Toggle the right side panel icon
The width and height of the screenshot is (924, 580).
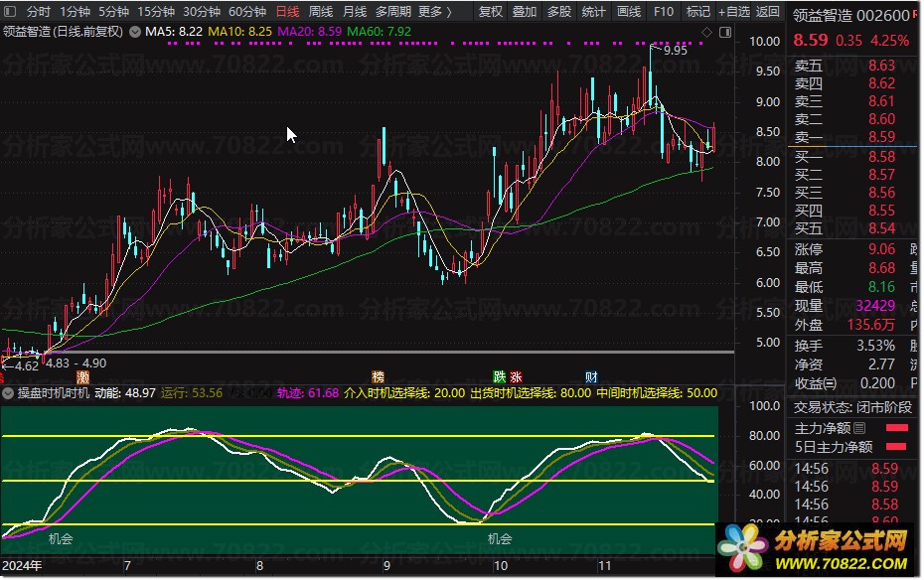point(725,33)
